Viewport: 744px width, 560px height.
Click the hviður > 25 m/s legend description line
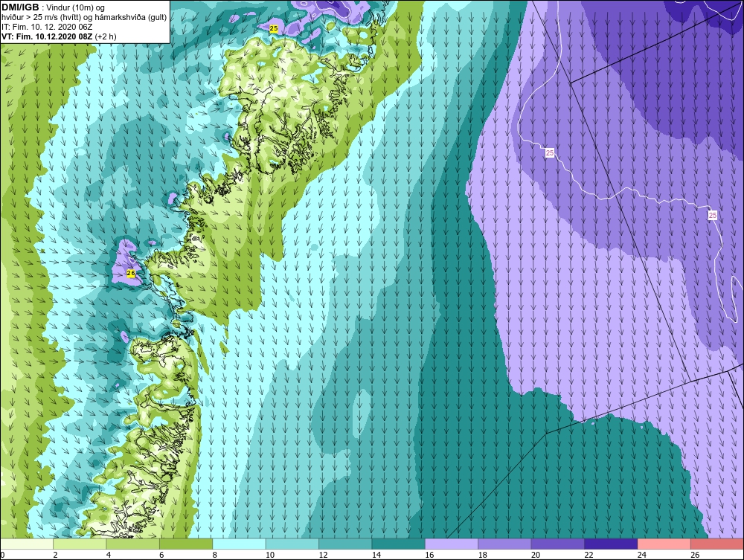(x=84, y=18)
